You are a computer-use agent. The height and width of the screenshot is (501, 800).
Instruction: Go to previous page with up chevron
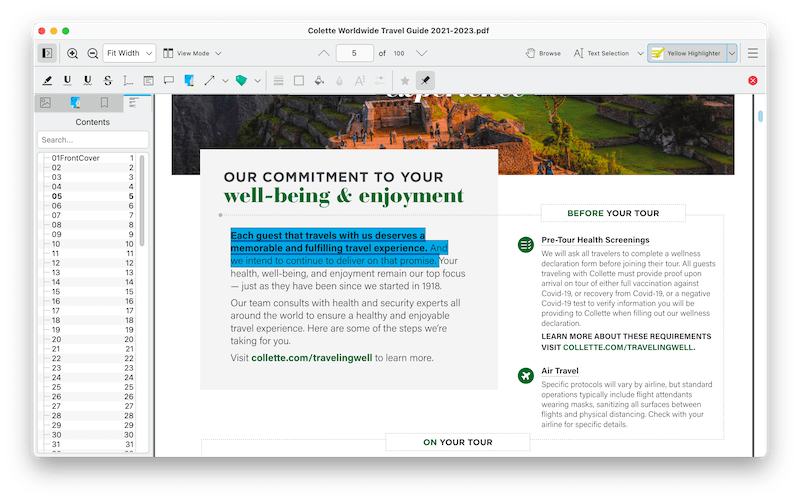pos(323,53)
